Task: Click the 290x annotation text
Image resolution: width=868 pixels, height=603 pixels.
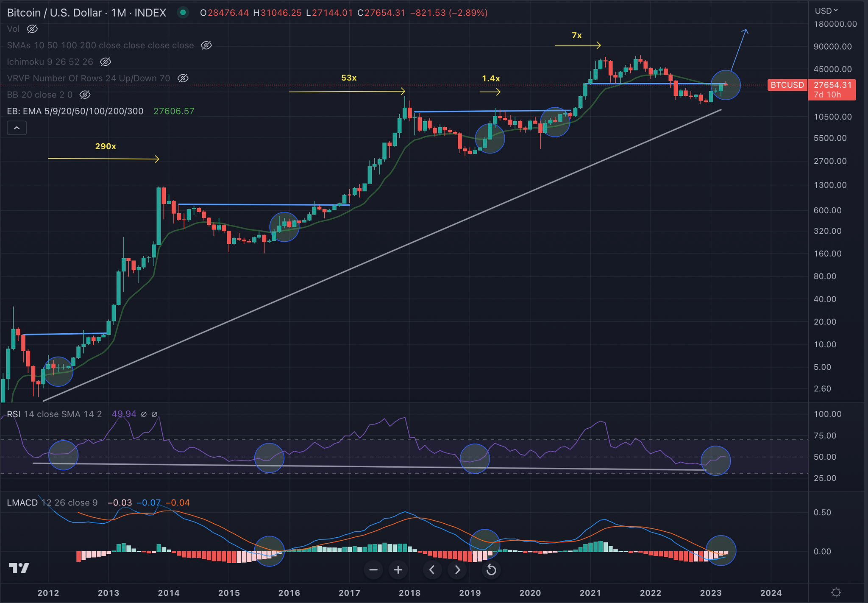Action: point(106,146)
